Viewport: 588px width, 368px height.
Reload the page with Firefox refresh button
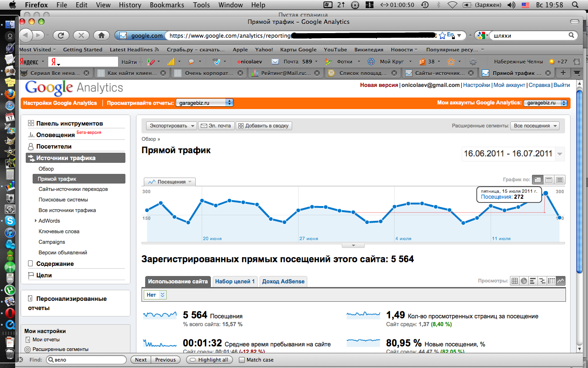[61, 35]
